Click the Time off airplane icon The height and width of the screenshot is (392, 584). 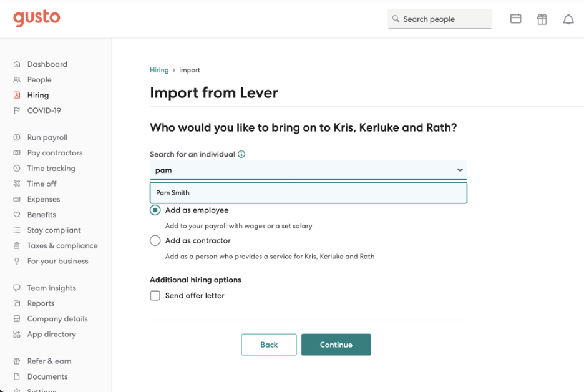(x=17, y=184)
